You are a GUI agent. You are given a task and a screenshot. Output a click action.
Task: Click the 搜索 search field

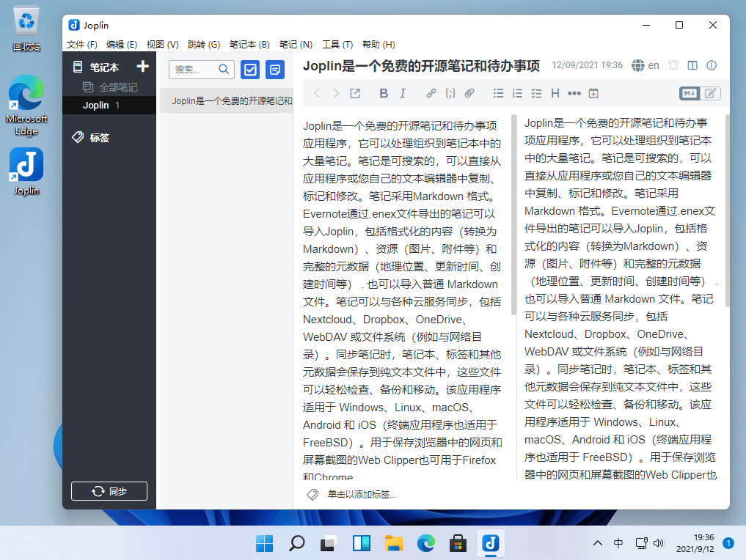[x=201, y=70]
